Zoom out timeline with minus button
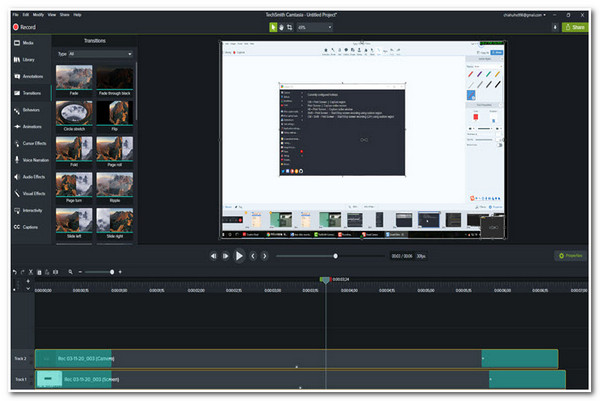This screenshot has height=401, width=600. click(80, 272)
